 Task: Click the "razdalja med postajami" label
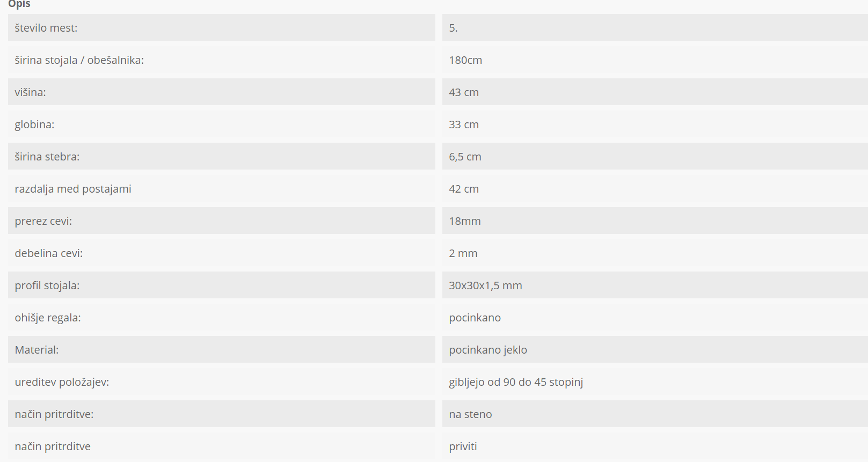tap(73, 189)
